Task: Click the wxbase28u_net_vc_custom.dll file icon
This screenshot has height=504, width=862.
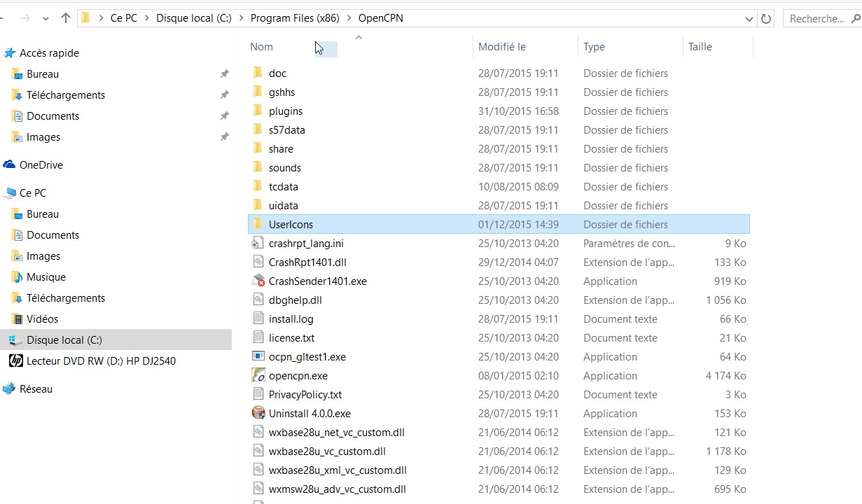Action: (258, 432)
